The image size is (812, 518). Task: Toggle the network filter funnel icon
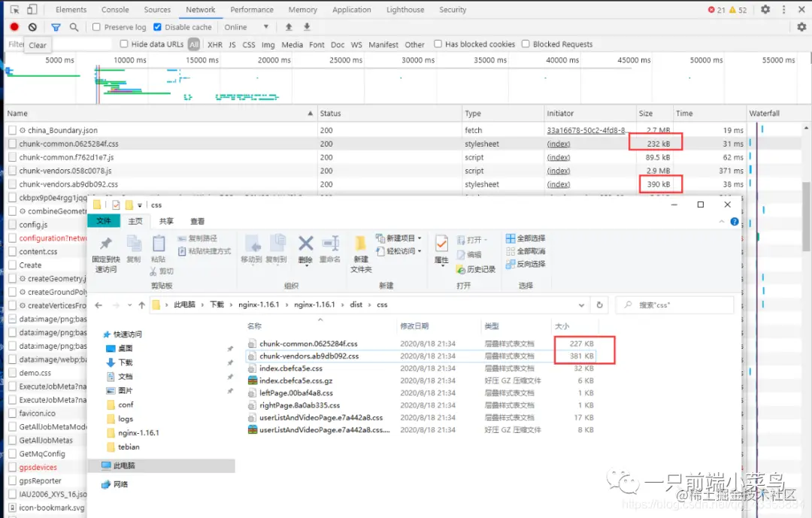pos(56,27)
